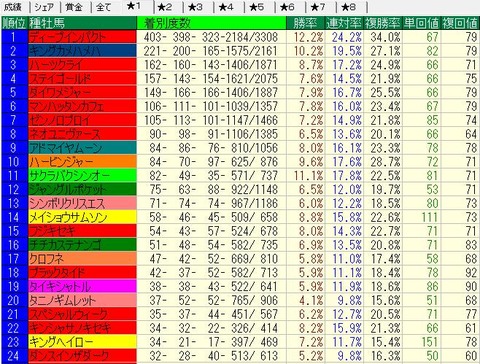Open the 成績 tab
The image size is (480, 364).
coord(13,7)
